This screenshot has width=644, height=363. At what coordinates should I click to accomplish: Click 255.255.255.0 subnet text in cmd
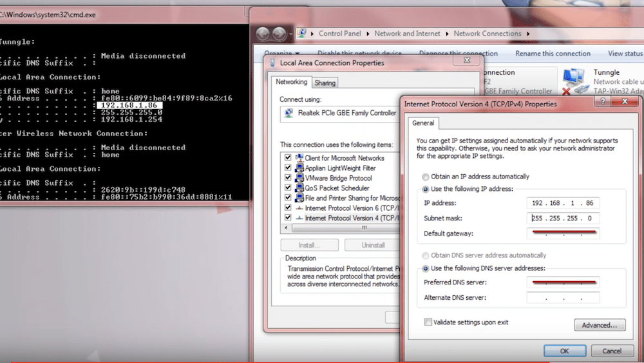click(x=131, y=112)
